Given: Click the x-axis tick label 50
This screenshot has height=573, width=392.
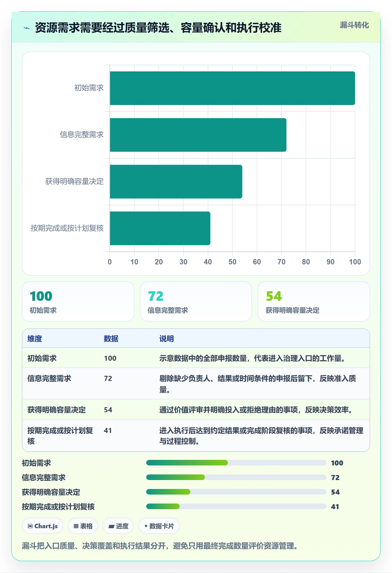Looking at the screenshot, I should tap(232, 262).
